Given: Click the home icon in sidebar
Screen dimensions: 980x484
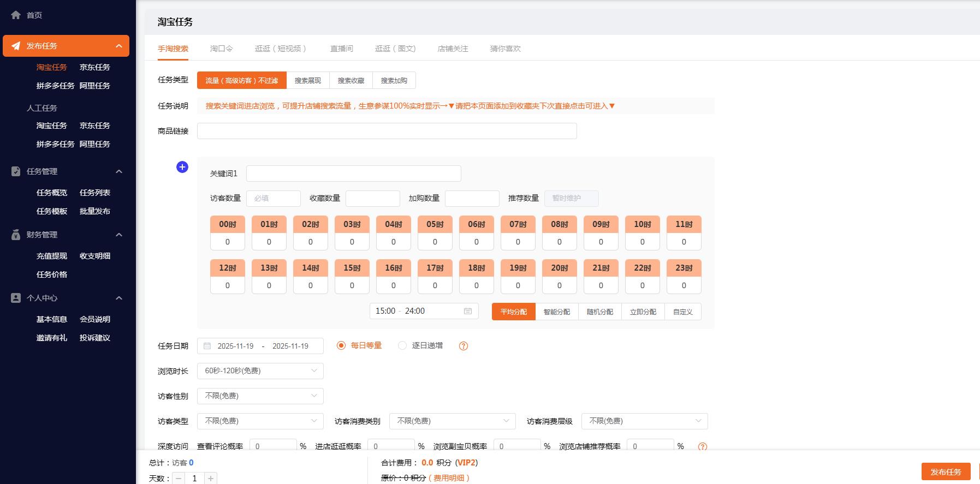Looking at the screenshot, I should pyautogui.click(x=16, y=15).
